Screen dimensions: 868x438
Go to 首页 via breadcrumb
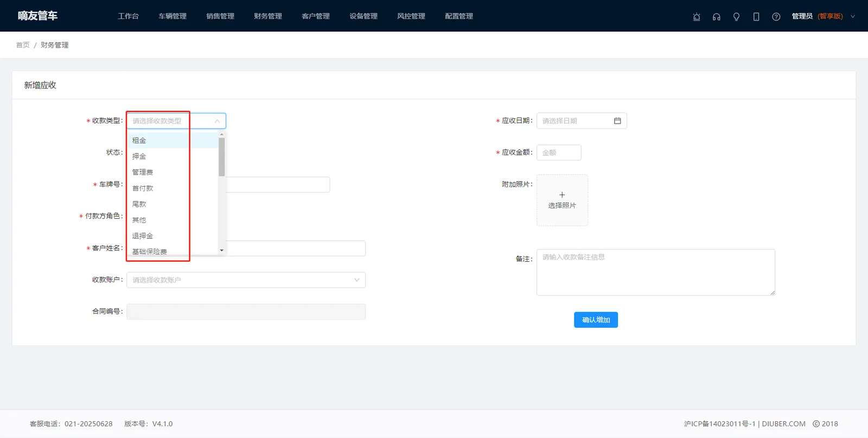23,45
